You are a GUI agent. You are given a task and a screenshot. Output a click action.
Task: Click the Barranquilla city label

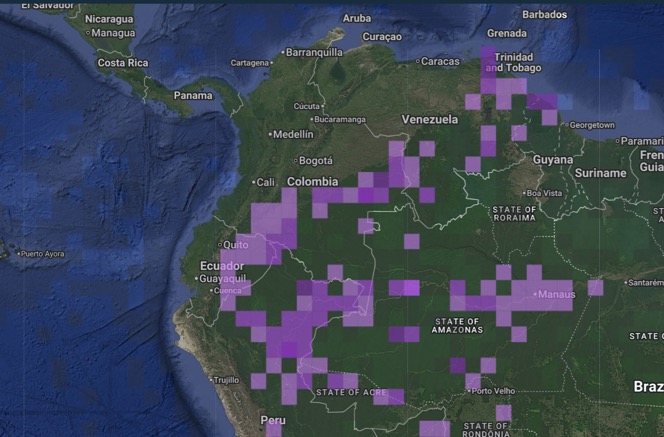point(314,53)
